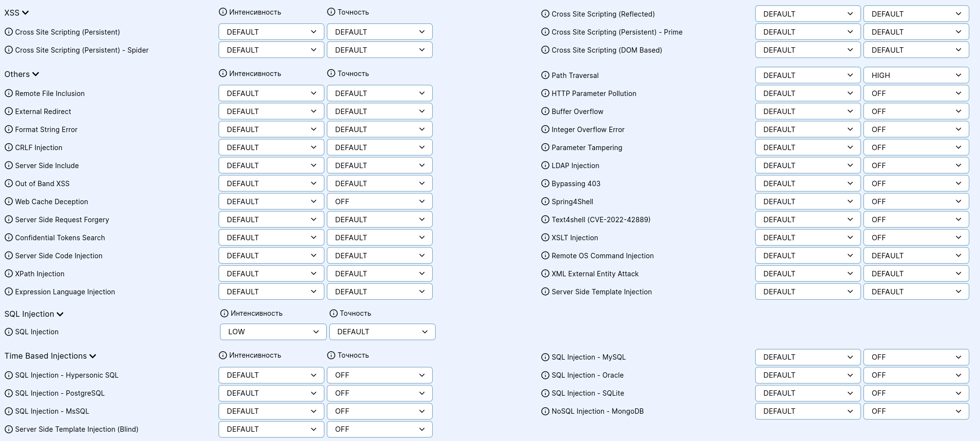The width and height of the screenshot is (980, 441).
Task: Click the Remote OS Command Injection label
Action: click(602, 255)
